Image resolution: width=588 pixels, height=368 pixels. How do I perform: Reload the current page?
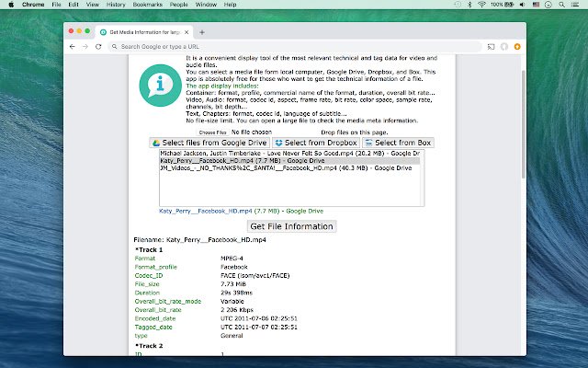tap(98, 47)
